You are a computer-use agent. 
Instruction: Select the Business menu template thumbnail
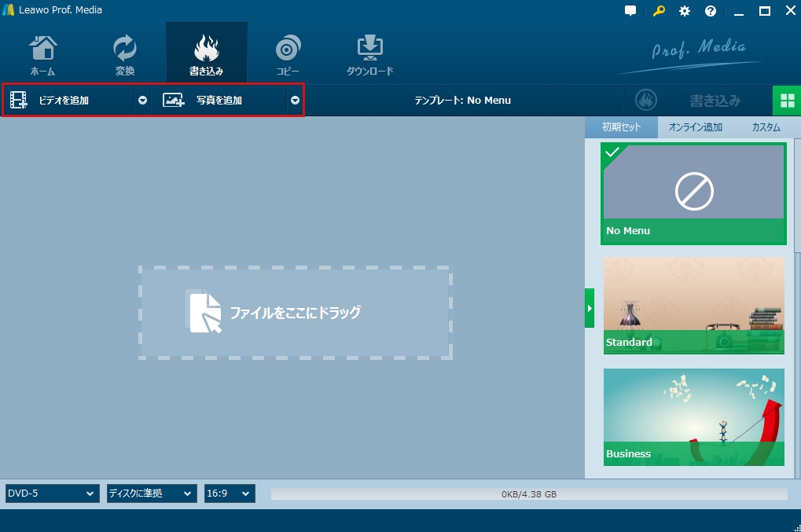coord(693,416)
